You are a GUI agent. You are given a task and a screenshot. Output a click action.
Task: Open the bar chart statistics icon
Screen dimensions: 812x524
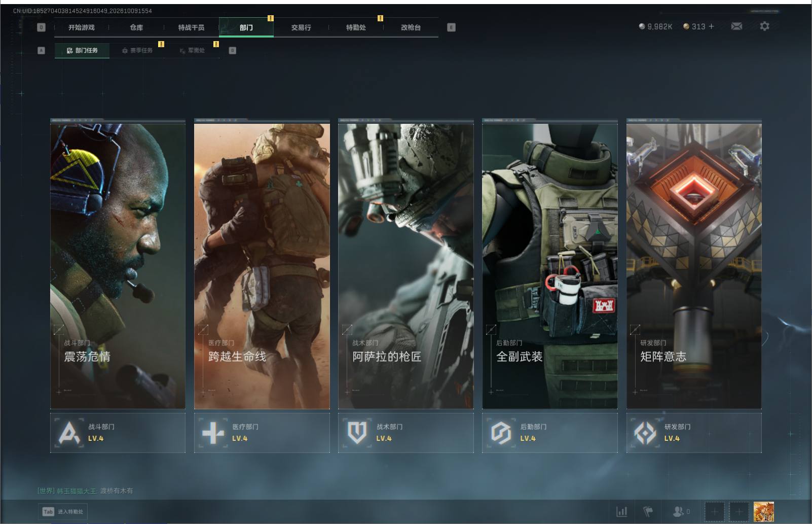coord(622,512)
